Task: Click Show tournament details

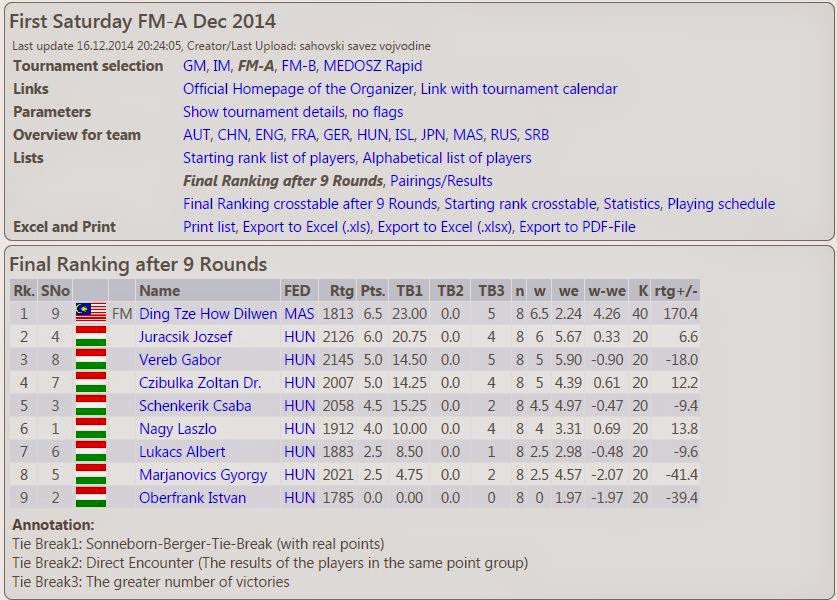Action: (x=264, y=112)
